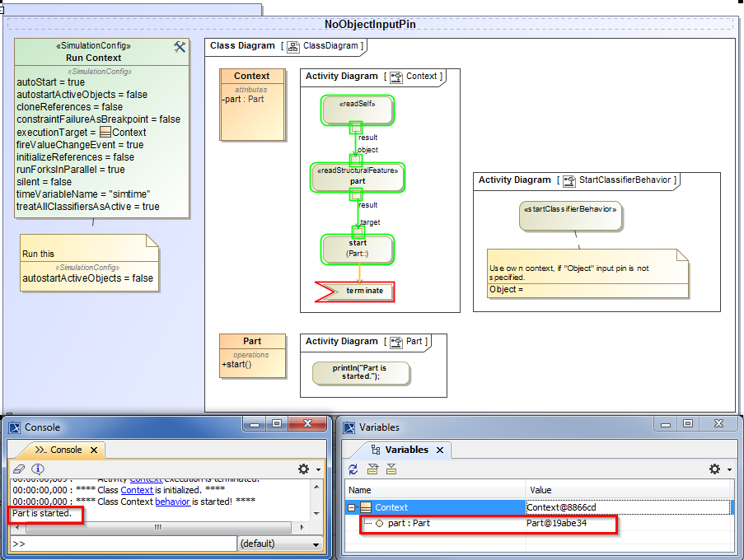
Task: Click activity icon in Context Activity Diagram header
Action: 396,77
